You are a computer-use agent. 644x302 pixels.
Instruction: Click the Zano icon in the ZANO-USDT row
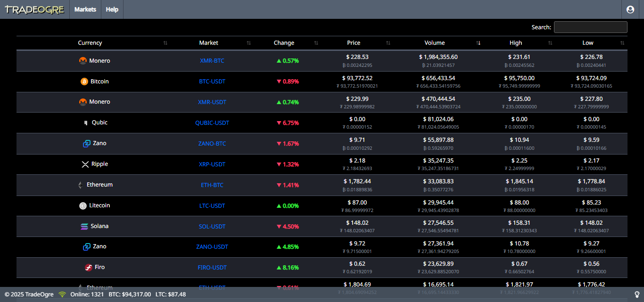(x=87, y=246)
